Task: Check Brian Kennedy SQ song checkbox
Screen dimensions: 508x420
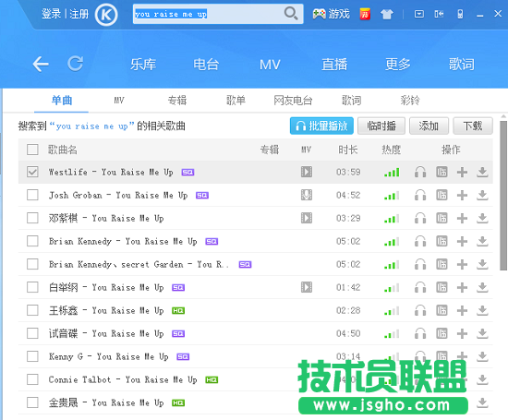Action: (32, 241)
